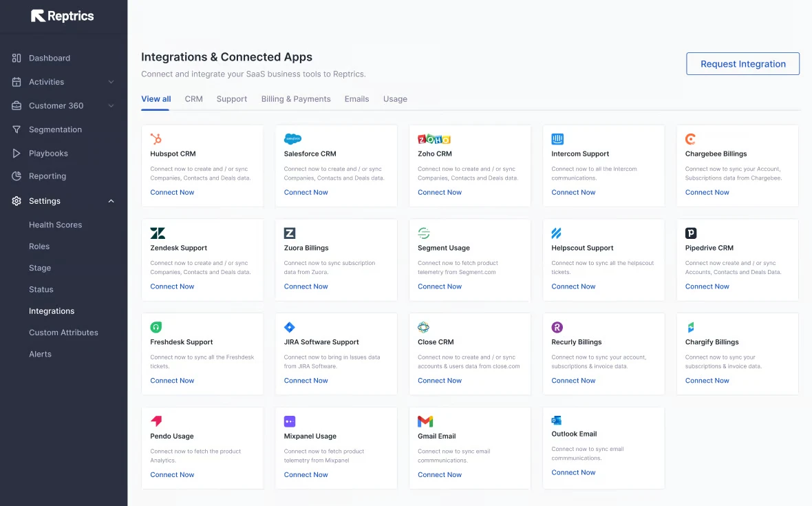Viewport: 812px width, 506px height.
Task: Open the Dashboard from the sidebar
Action: [49, 59]
